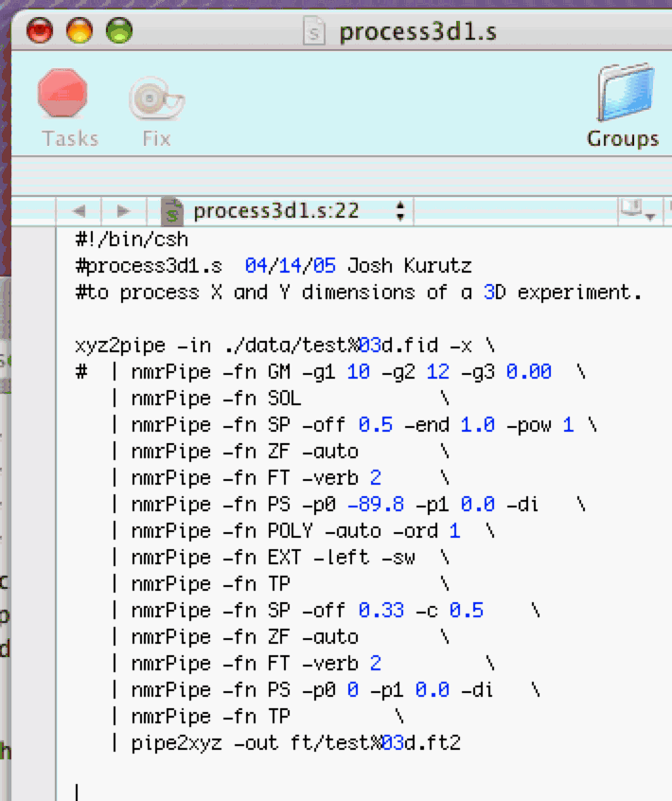
Task: Zoom the window with the green button
Action: 119,32
